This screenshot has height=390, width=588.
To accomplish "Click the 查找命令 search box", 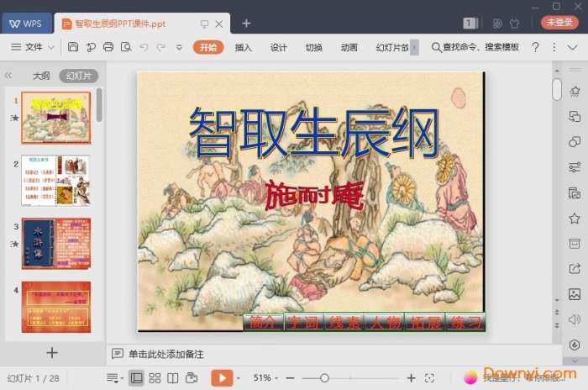I will pos(475,47).
